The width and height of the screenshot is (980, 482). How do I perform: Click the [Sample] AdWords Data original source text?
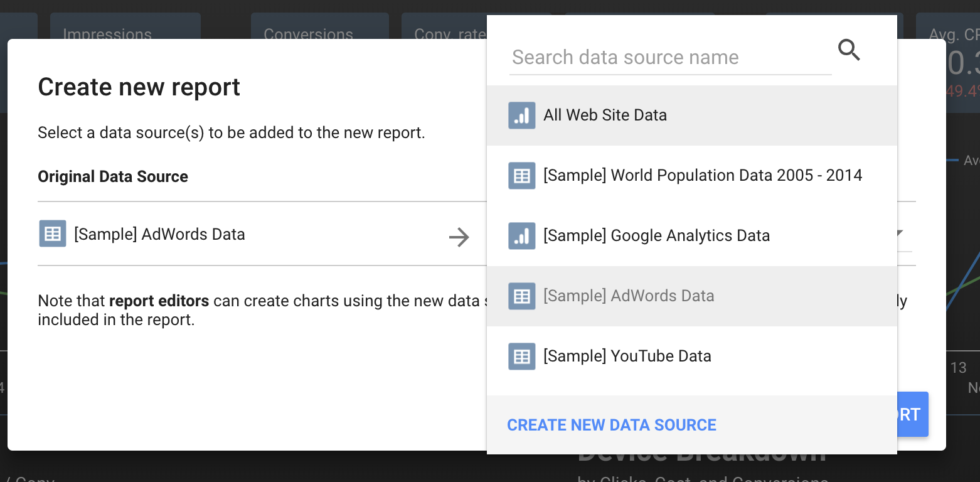159,235
